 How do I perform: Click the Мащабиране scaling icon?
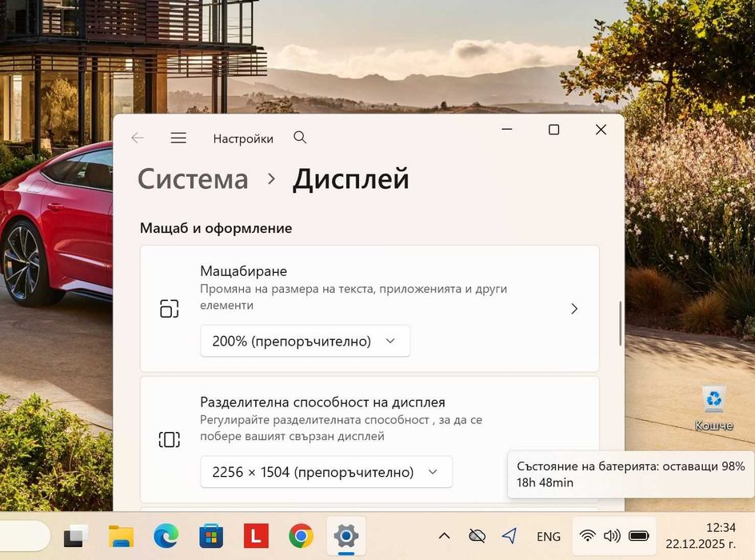[x=169, y=309]
